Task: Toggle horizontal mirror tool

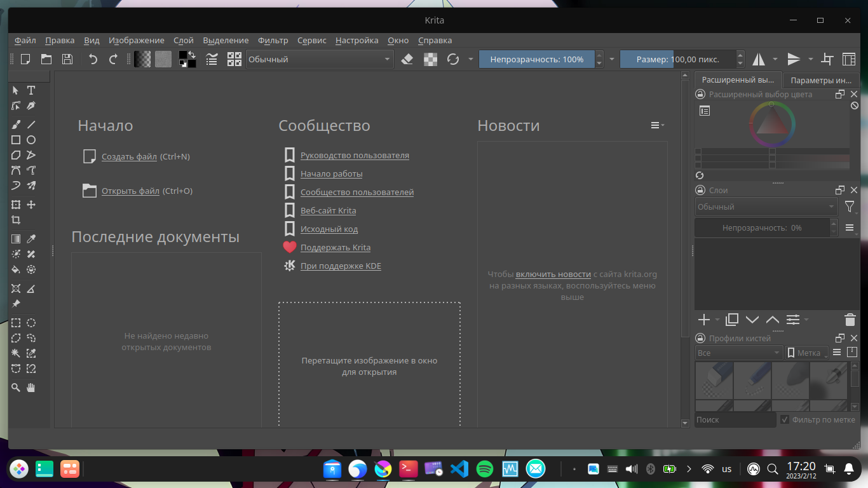Action: click(759, 59)
